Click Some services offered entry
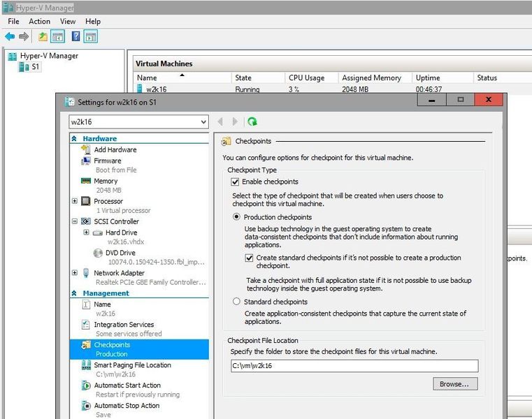 [x=129, y=334]
